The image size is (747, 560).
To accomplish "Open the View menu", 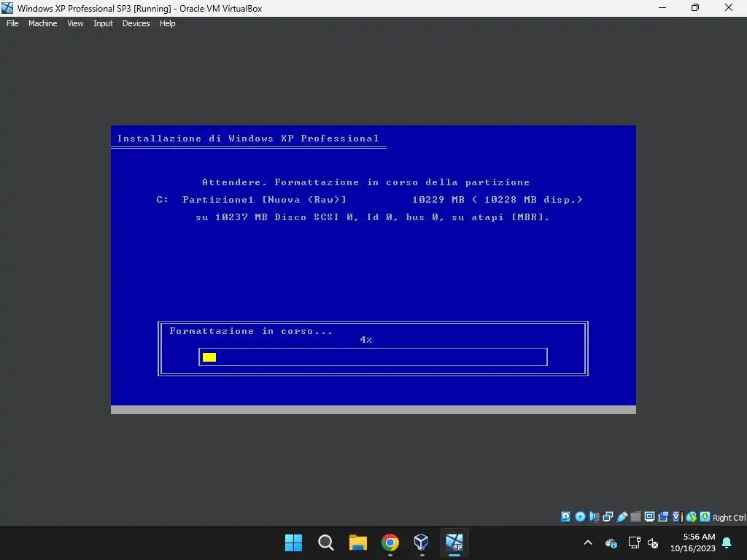I will click(75, 23).
